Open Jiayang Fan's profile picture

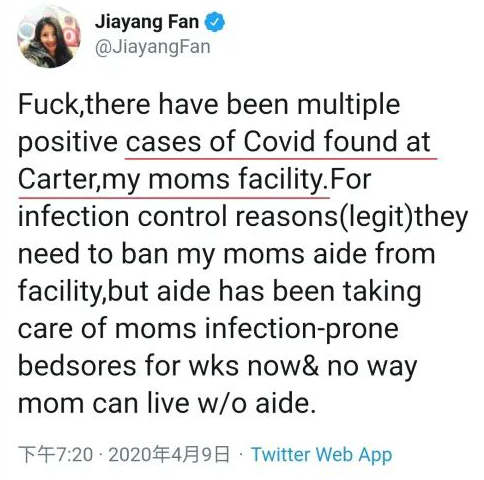(x=49, y=37)
